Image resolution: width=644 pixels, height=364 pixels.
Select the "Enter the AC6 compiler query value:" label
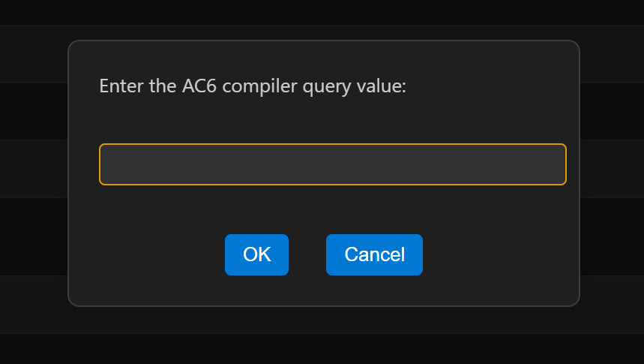[x=252, y=86]
